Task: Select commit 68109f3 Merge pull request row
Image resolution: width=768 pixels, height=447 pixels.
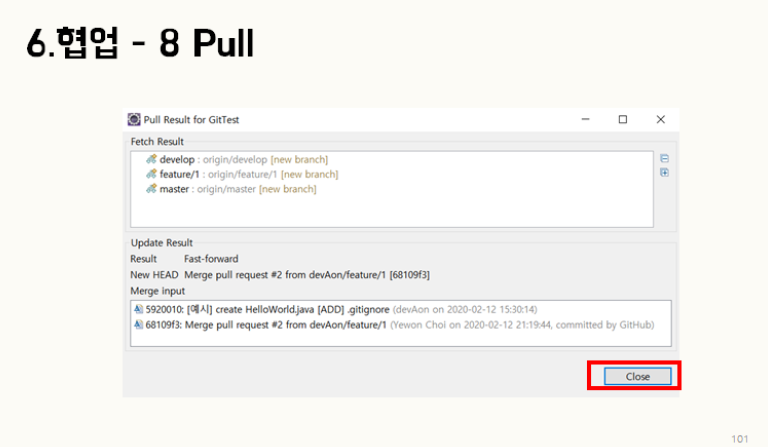Action: pos(394,325)
